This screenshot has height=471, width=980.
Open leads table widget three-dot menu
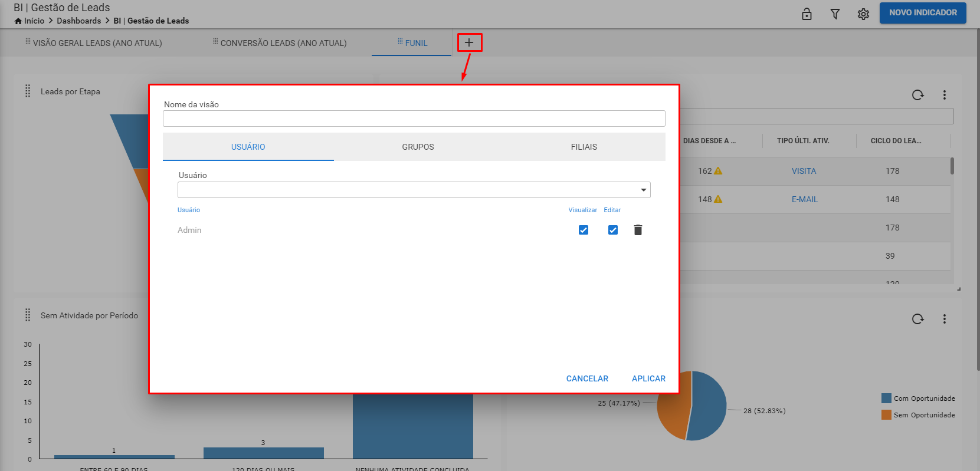[x=945, y=95]
